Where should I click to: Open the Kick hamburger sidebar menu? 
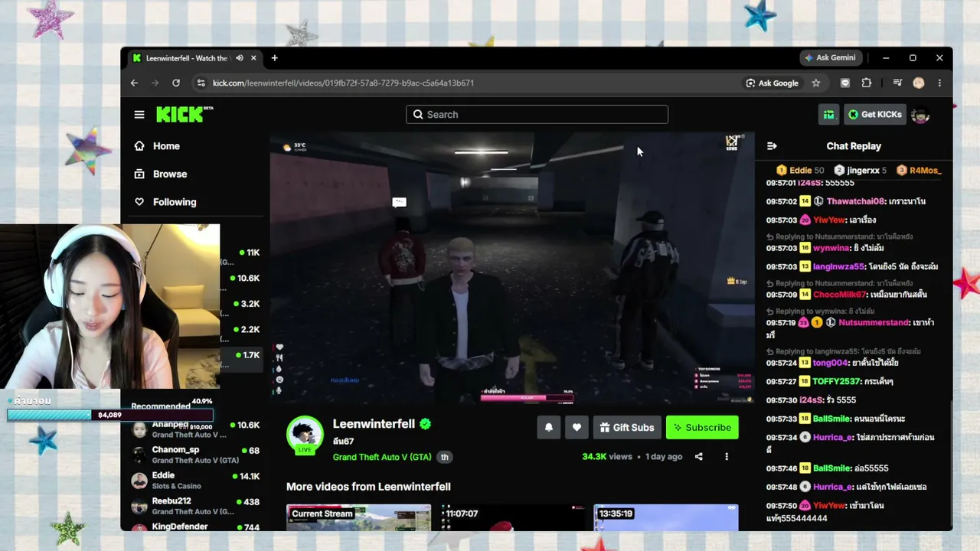point(139,115)
